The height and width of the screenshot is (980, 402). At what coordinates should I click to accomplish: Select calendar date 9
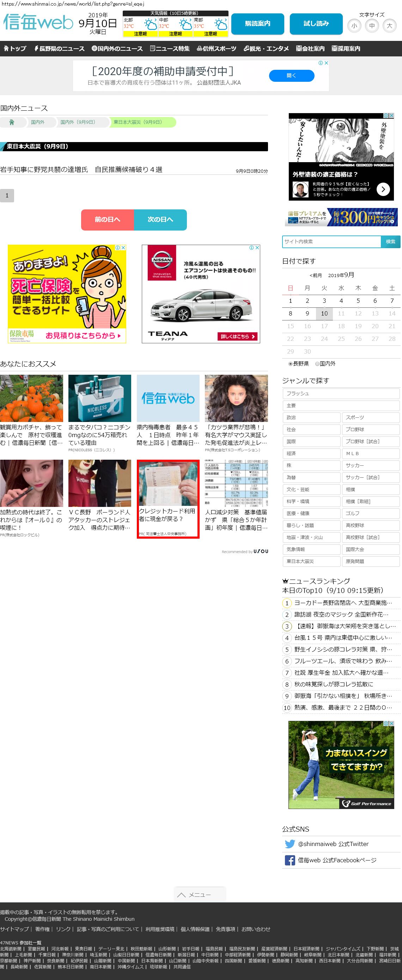307,313
